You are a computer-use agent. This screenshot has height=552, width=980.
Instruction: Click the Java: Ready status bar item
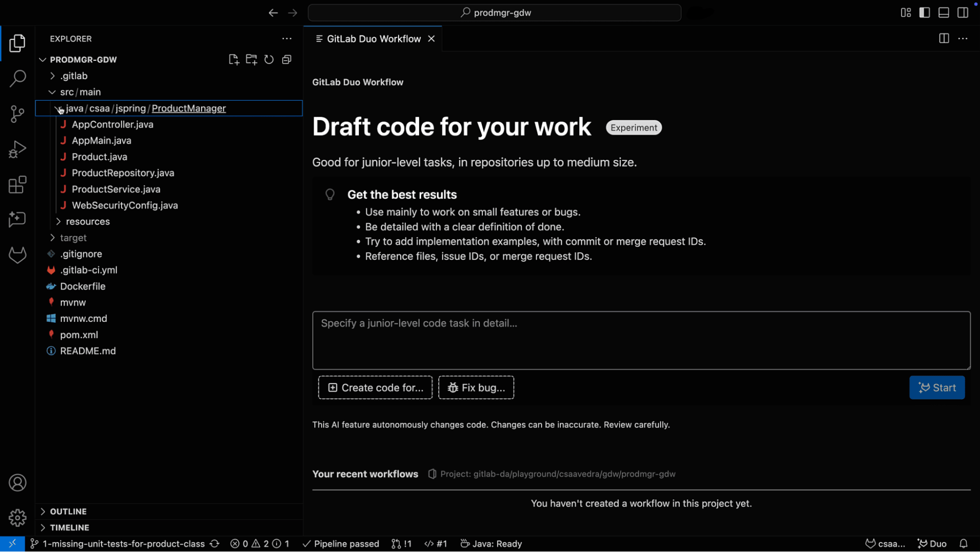pyautogui.click(x=491, y=544)
